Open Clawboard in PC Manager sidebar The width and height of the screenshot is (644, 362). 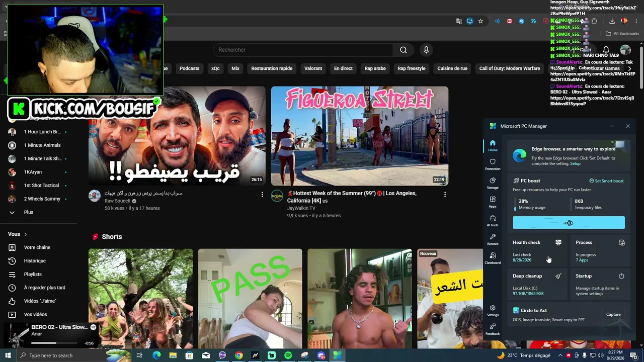coord(493,258)
